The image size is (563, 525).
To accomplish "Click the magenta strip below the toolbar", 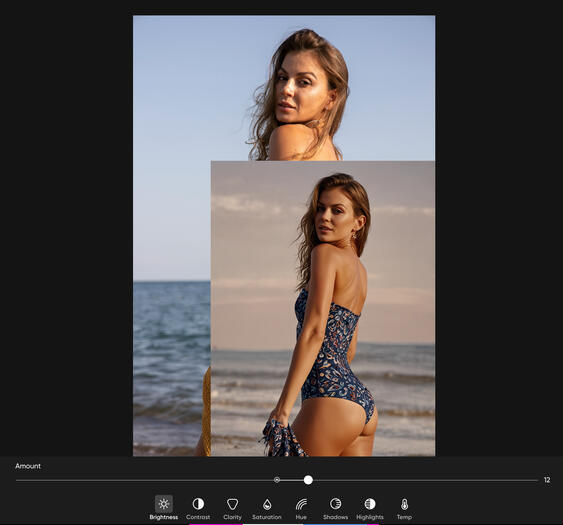I will pos(216,524).
